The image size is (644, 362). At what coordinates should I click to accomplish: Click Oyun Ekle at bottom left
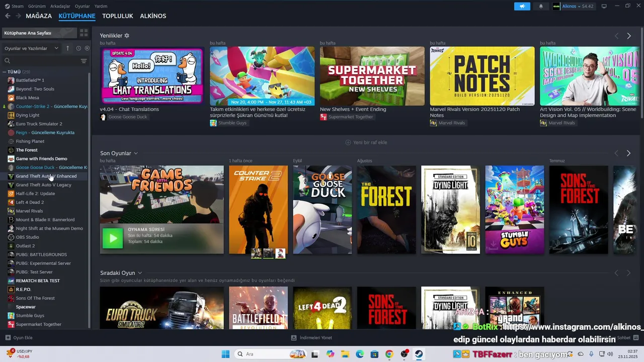click(19, 338)
